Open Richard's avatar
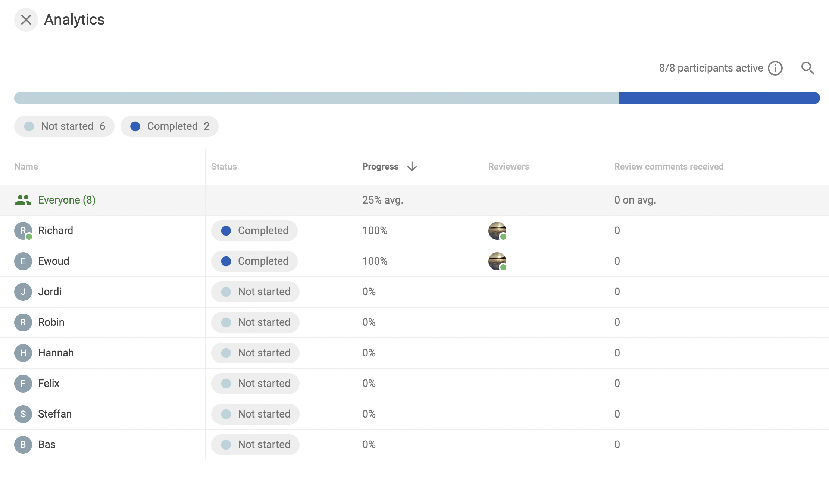829x504 pixels. coord(23,231)
